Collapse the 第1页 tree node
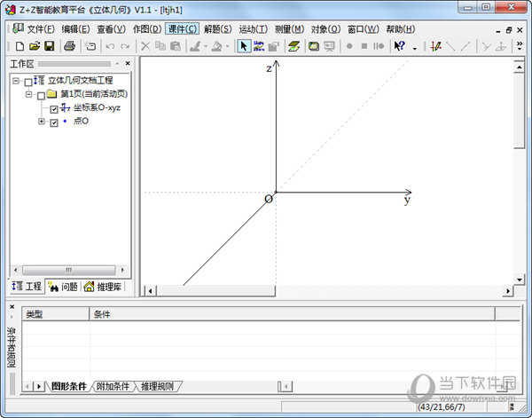 tap(29, 94)
